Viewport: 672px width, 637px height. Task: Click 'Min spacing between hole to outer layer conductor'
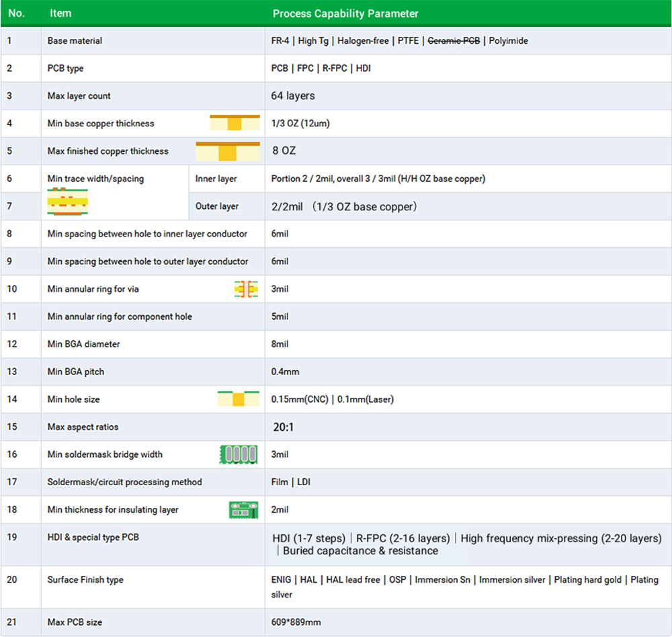pyautogui.click(x=148, y=261)
